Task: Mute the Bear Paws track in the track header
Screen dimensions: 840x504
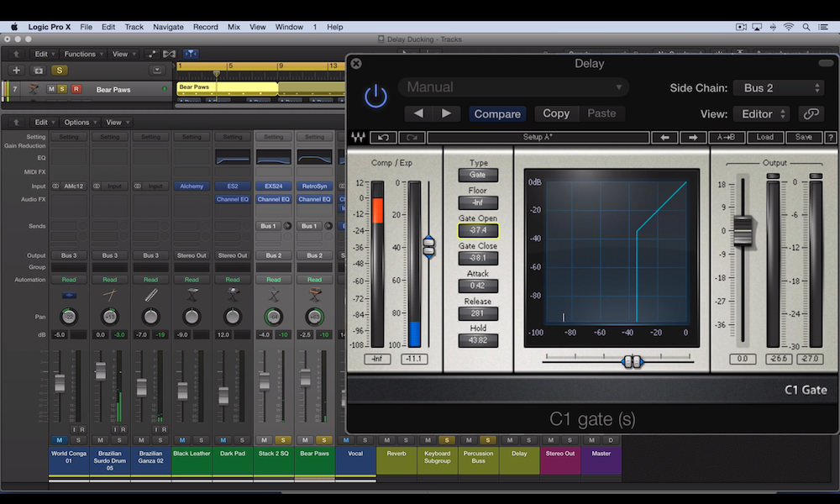Action: [51, 89]
